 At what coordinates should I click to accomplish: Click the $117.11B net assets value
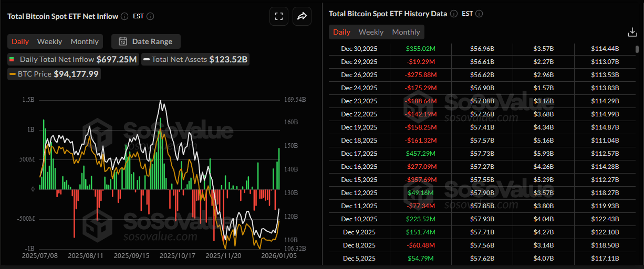tap(606, 259)
